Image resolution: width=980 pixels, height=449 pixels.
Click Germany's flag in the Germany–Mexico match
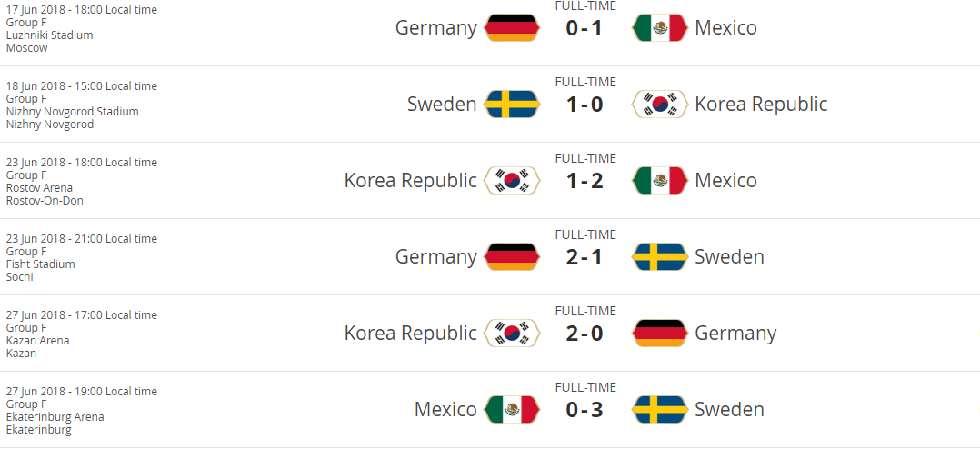coord(512,28)
